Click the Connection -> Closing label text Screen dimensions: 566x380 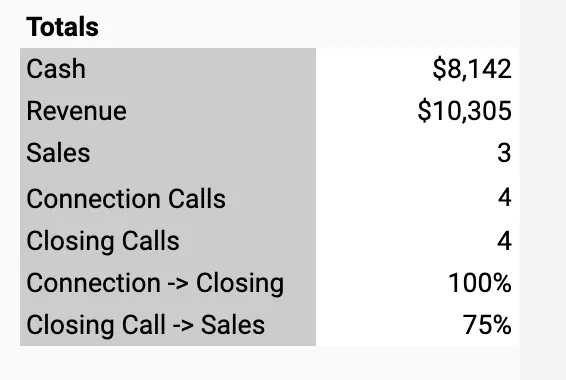[155, 283]
